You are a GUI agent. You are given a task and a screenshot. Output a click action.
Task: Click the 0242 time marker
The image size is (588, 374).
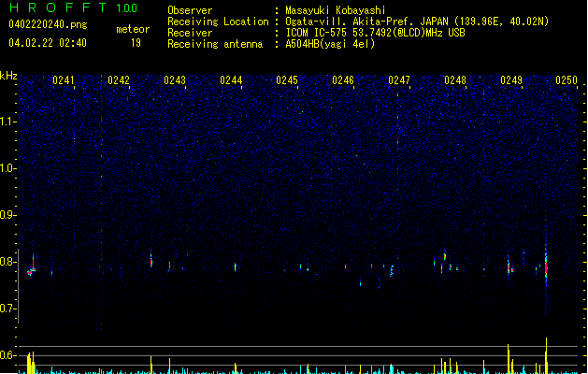[x=119, y=80]
